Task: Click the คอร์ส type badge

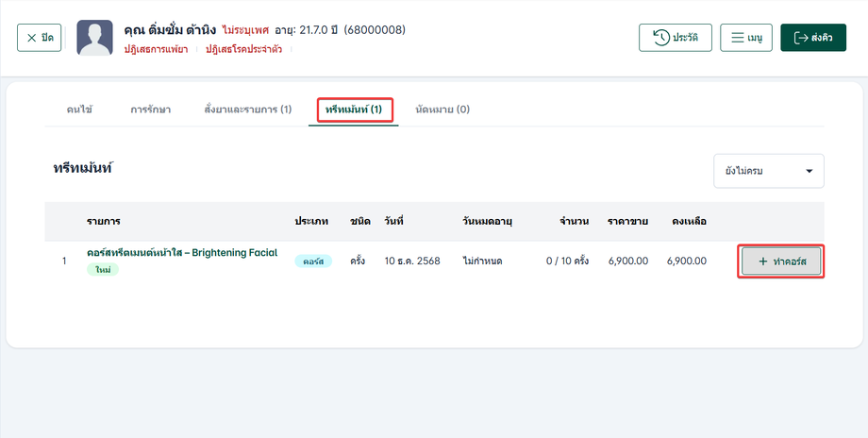Action: tap(313, 261)
